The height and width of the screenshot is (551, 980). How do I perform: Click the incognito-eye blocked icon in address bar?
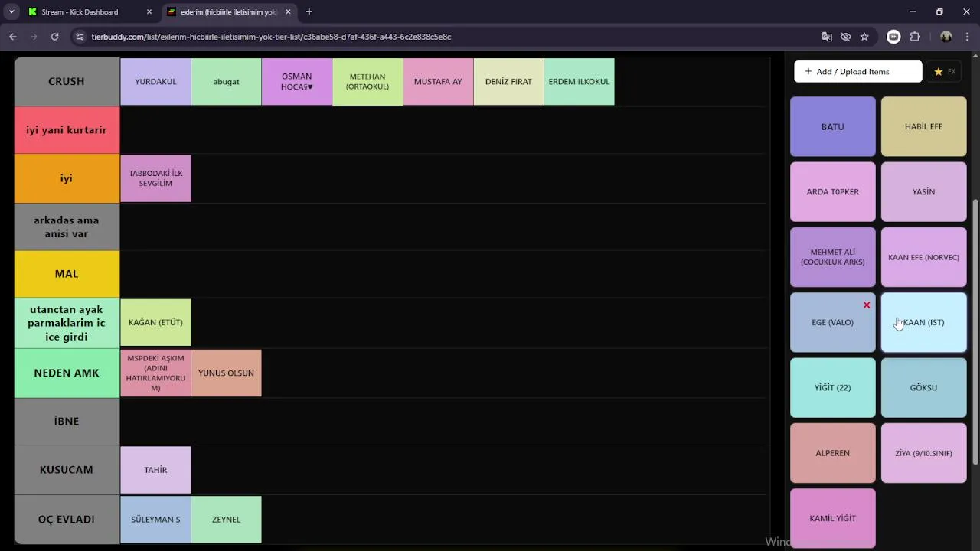click(x=845, y=37)
